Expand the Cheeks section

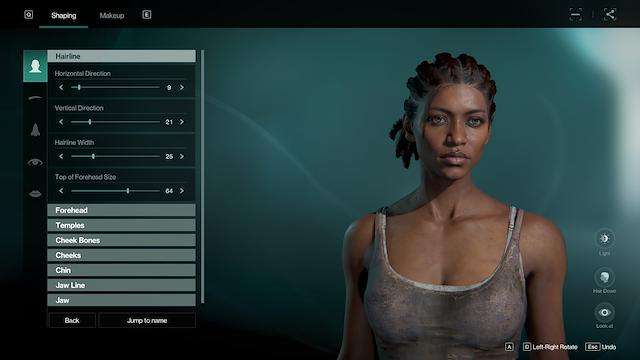[x=122, y=256]
